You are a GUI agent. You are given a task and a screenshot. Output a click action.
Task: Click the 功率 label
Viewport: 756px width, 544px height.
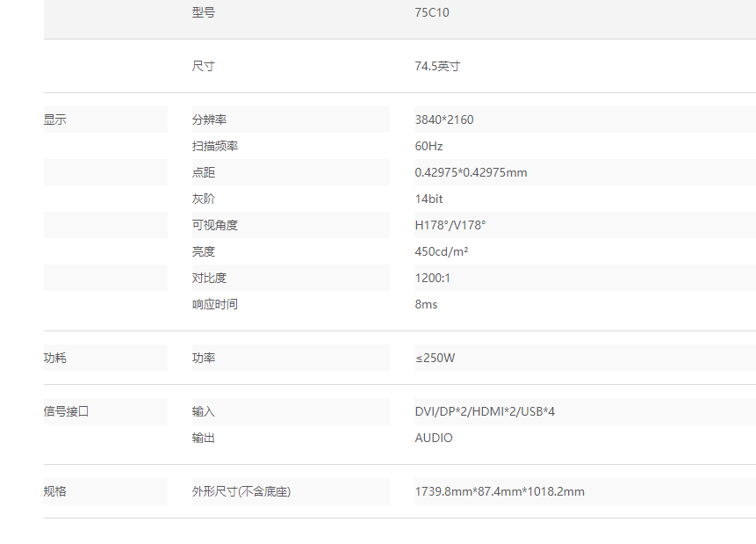point(203,358)
